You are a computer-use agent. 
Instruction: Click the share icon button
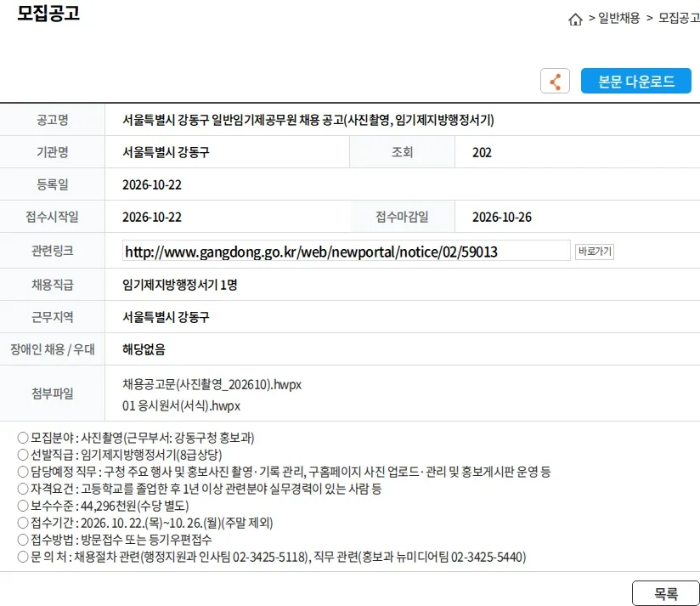[555, 81]
